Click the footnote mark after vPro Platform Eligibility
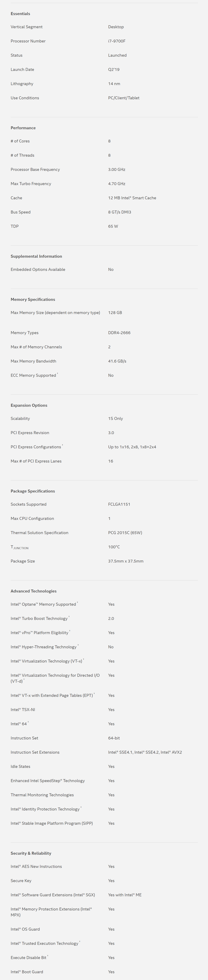 [x=70, y=631]
